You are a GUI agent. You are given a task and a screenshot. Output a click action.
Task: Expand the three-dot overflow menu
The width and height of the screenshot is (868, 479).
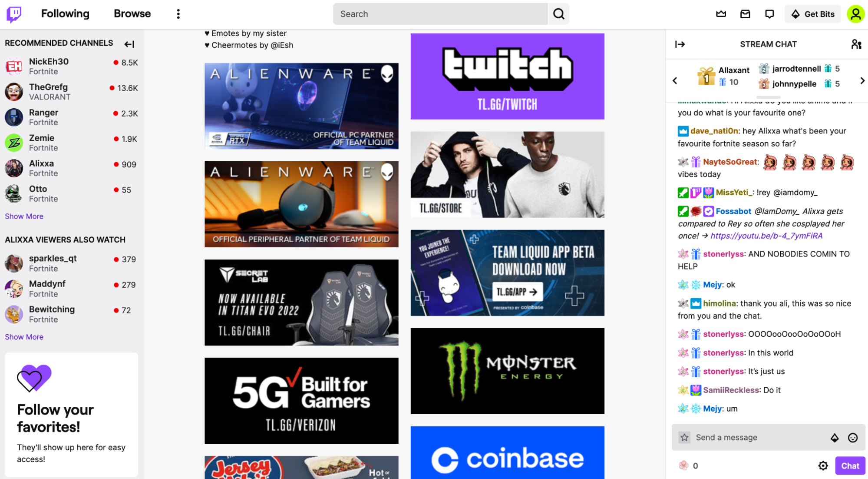point(178,13)
